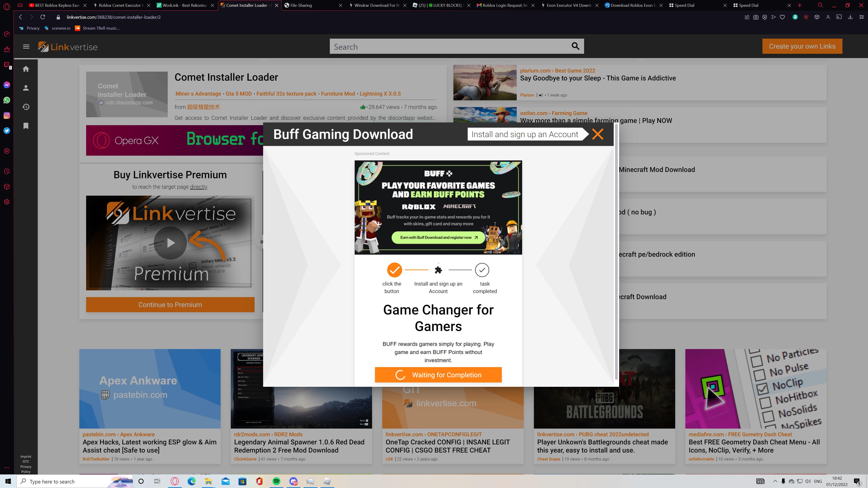Click the Continue to Premium button
Screen dimensions: 868x488
170,305
